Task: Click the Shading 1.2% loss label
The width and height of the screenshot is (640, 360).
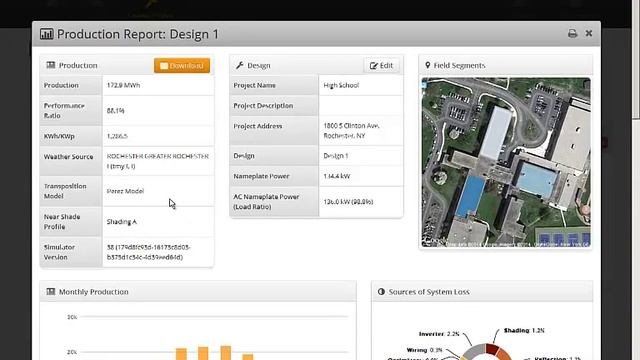Action: coord(524,330)
